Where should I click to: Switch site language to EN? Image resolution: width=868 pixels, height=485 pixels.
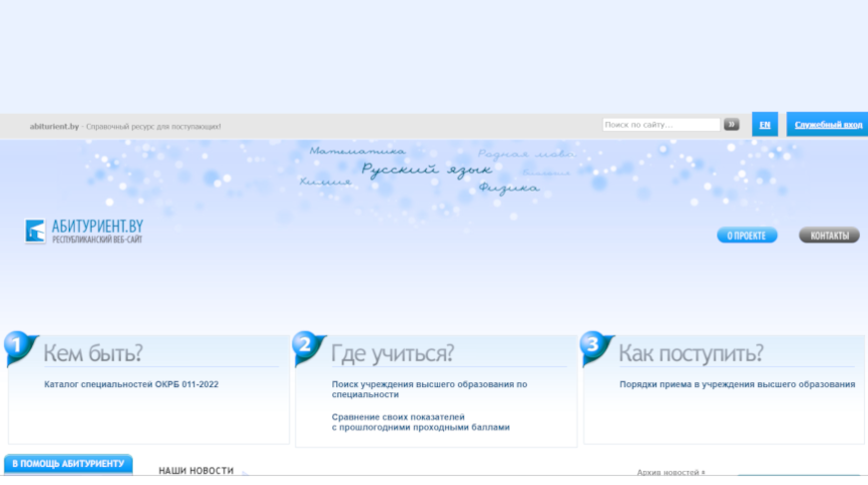pyautogui.click(x=764, y=125)
